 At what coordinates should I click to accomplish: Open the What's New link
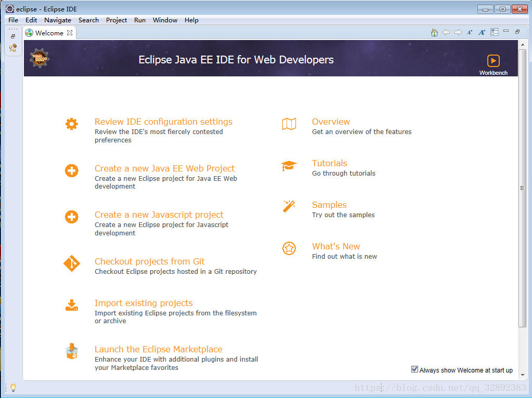tap(336, 246)
